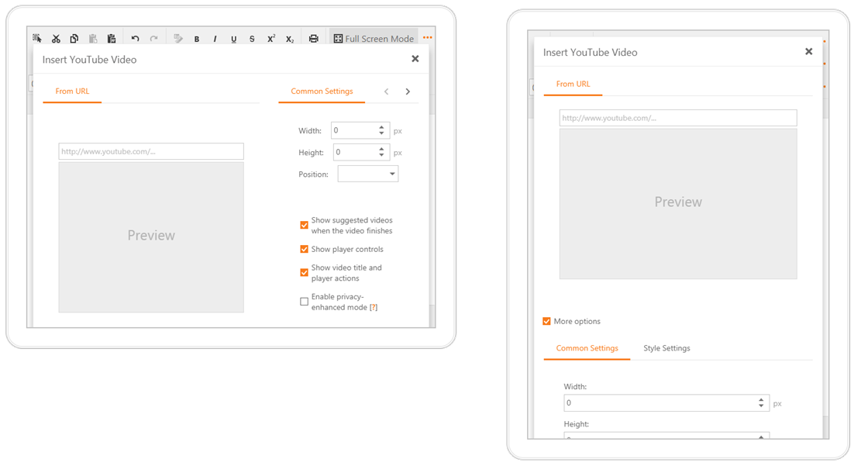Select the From URL tab in the left dialog
The height and width of the screenshot is (473, 868).
72,91
